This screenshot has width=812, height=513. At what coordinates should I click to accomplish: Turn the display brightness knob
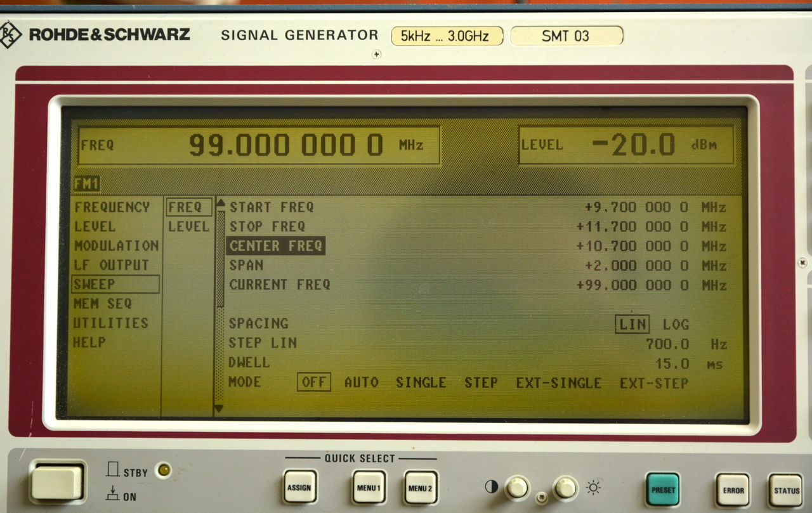pos(565,487)
